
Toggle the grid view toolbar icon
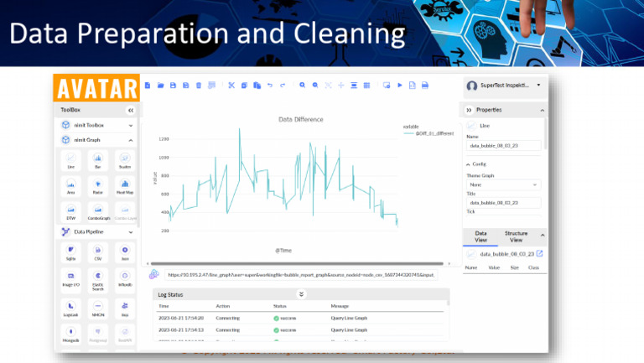(366, 86)
